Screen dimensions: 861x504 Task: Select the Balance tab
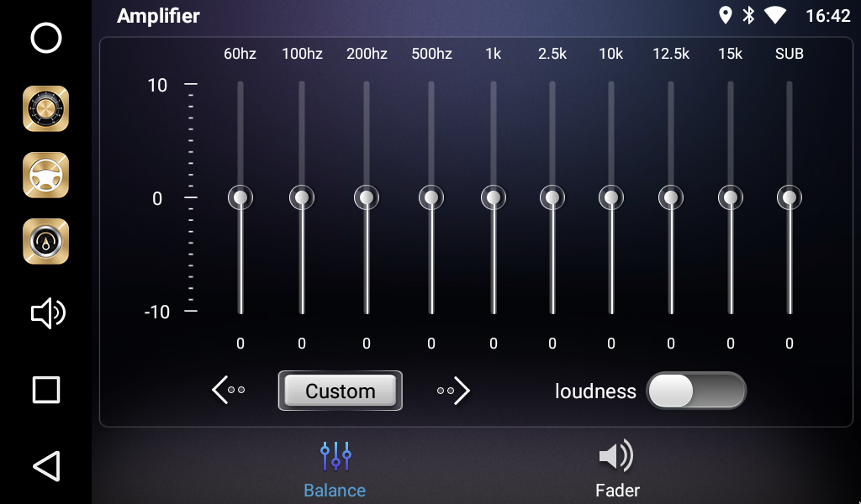click(x=335, y=469)
